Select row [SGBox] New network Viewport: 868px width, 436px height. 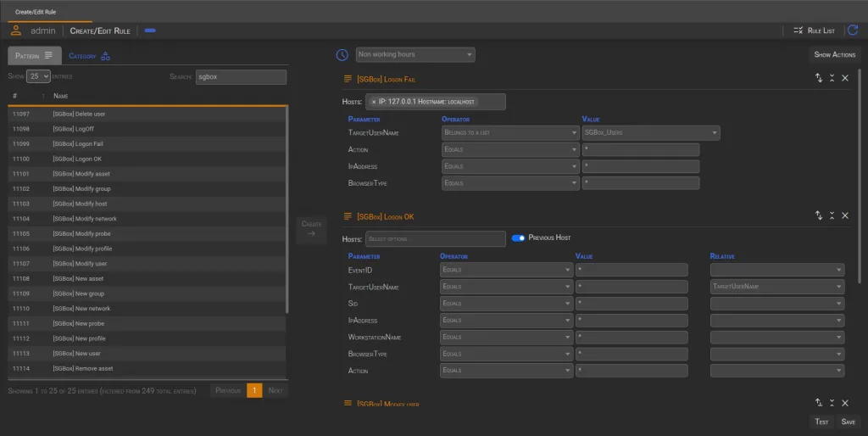coord(147,309)
